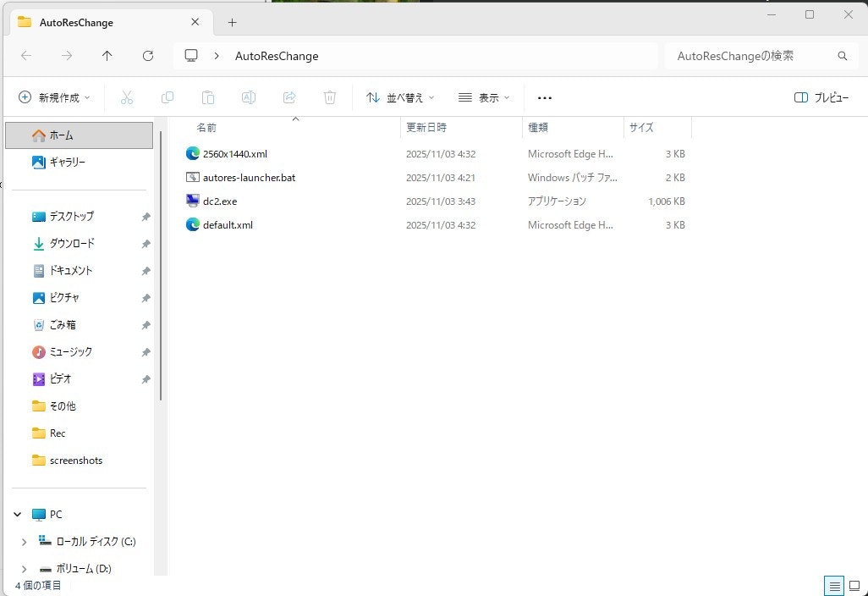Collapse the PC tree node
868x596 pixels.
coord(18,515)
